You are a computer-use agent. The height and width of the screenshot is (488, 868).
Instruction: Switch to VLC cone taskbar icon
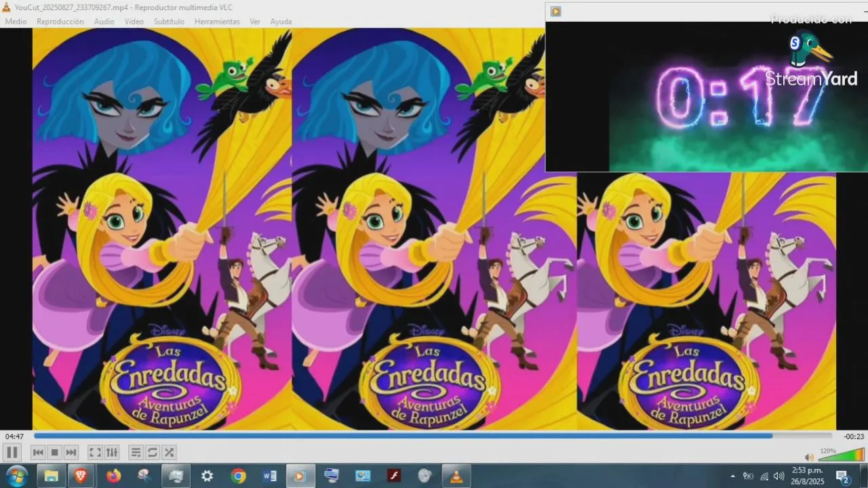tap(456, 476)
